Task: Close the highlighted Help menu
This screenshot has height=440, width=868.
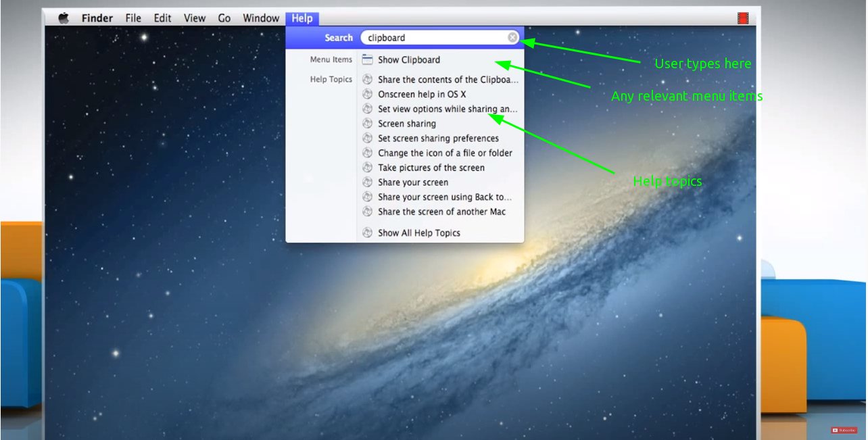Action: (302, 18)
